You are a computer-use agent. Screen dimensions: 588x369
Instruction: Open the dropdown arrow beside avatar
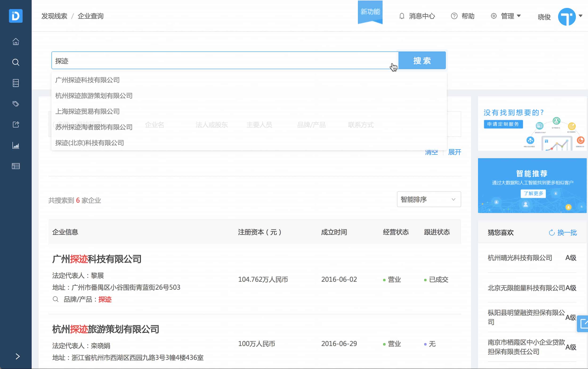(x=581, y=16)
